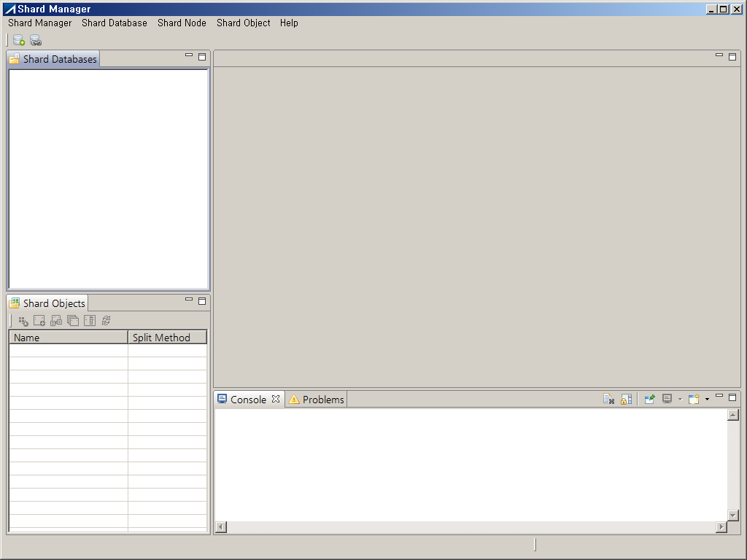Click the first add-object icon in Shard Objects toolbar
747x560 pixels.
tap(23, 320)
